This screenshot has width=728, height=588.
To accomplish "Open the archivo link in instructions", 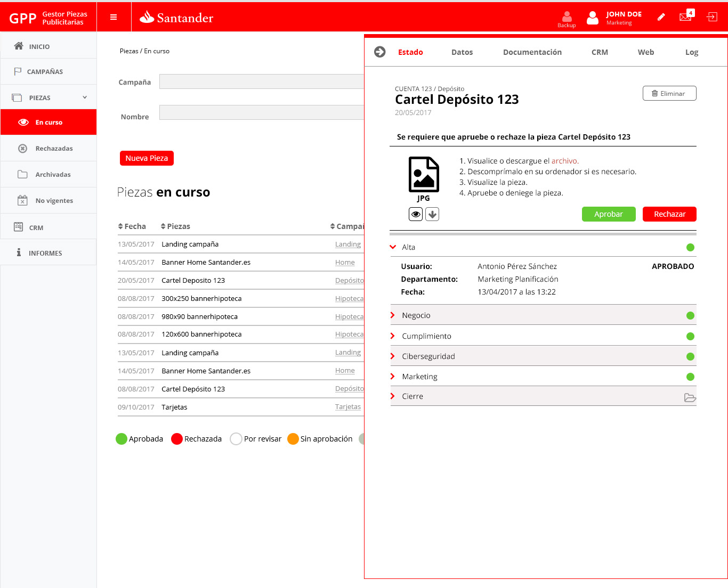I will click(x=565, y=161).
